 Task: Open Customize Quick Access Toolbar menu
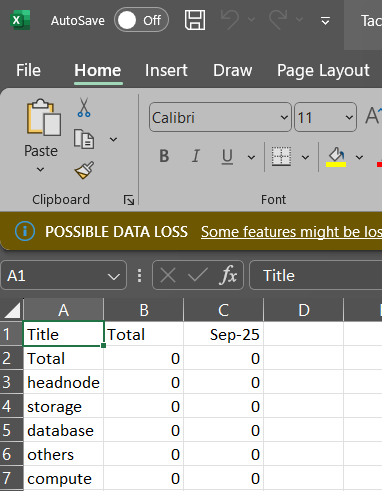325,21
